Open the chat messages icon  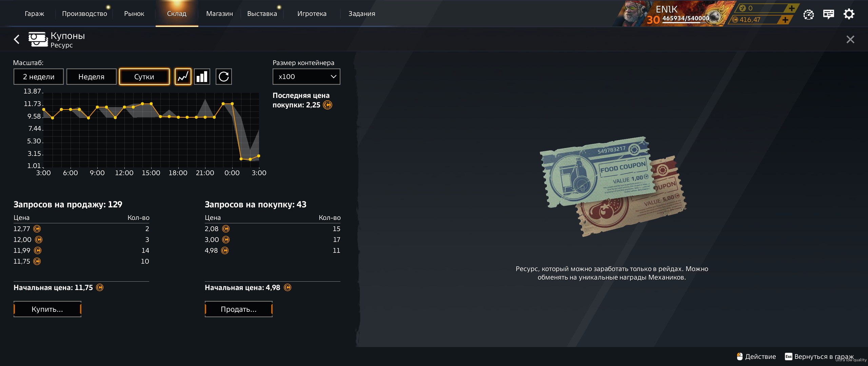829,14
